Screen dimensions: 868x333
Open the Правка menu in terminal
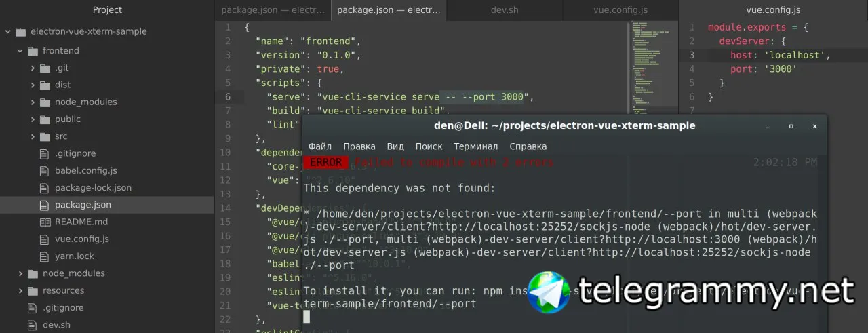(359, 146)
